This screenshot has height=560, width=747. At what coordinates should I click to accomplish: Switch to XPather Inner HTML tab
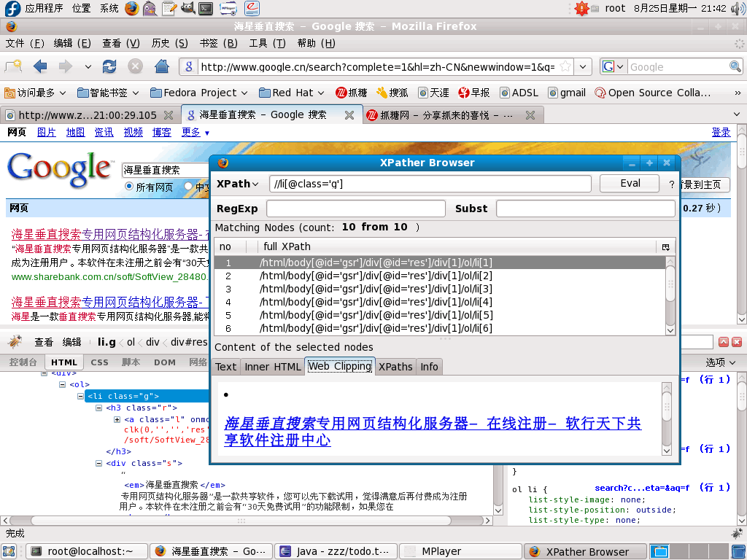click(273, 367)
